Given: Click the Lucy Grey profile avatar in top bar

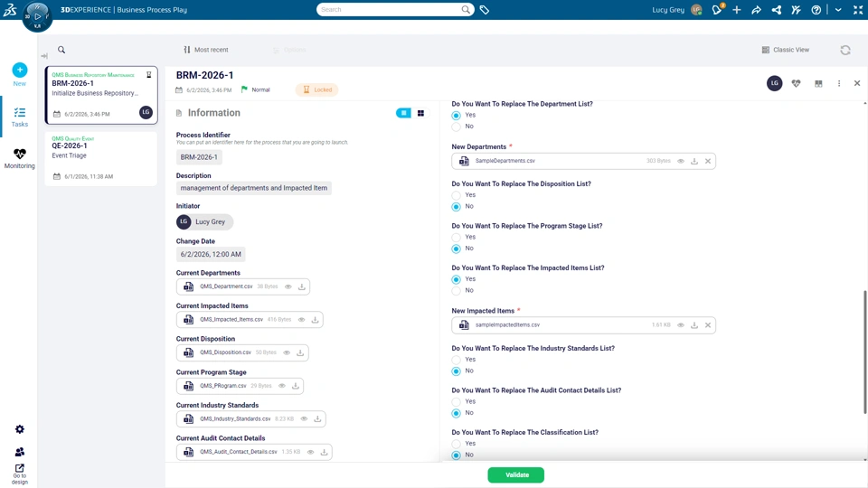Looking at the screenshot, I should coord(696,9).
